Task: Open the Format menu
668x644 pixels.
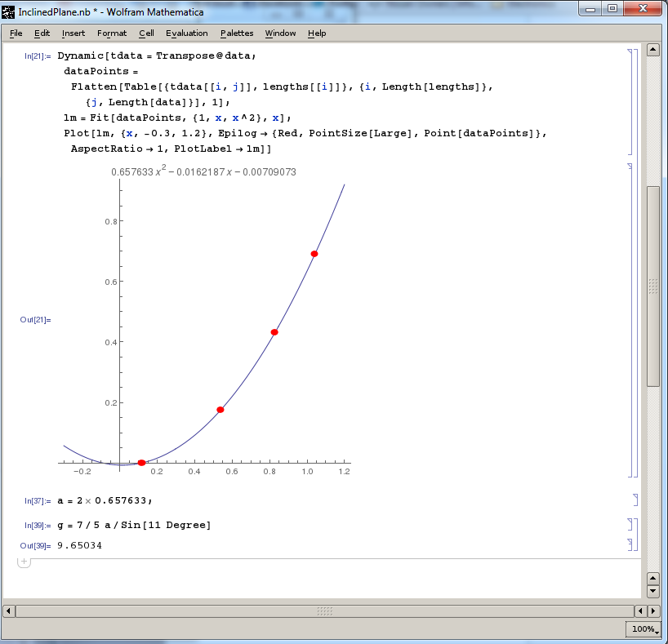Action: [112, 33]
